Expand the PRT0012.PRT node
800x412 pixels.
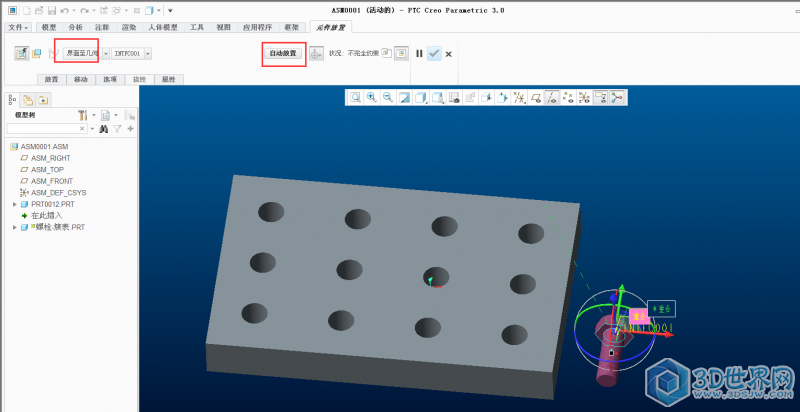click(x=15, y=204)
